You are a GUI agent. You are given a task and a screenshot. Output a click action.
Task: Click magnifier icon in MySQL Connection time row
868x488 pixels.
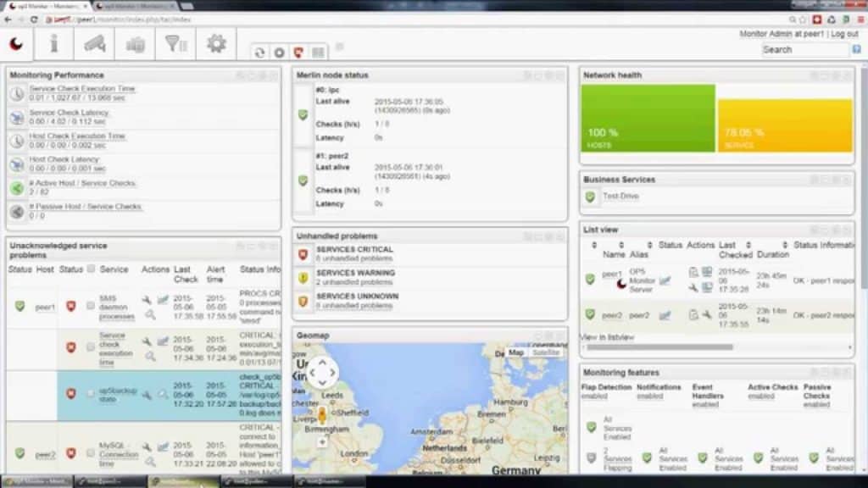[151, 462]
